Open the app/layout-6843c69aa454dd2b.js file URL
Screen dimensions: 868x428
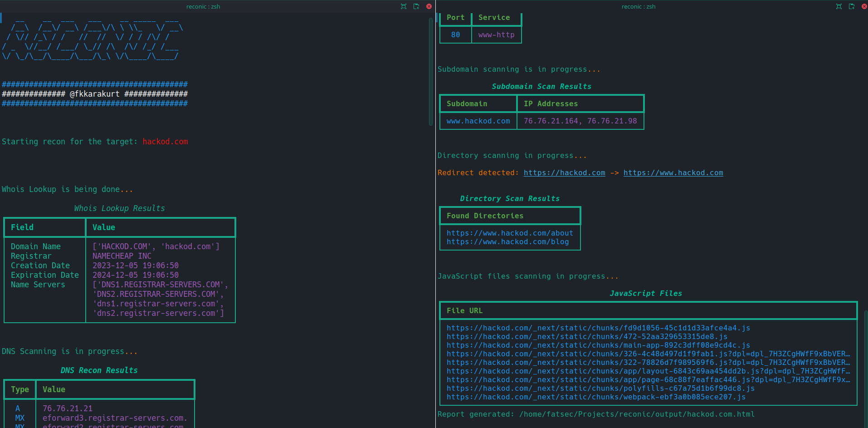click(649, 371)
